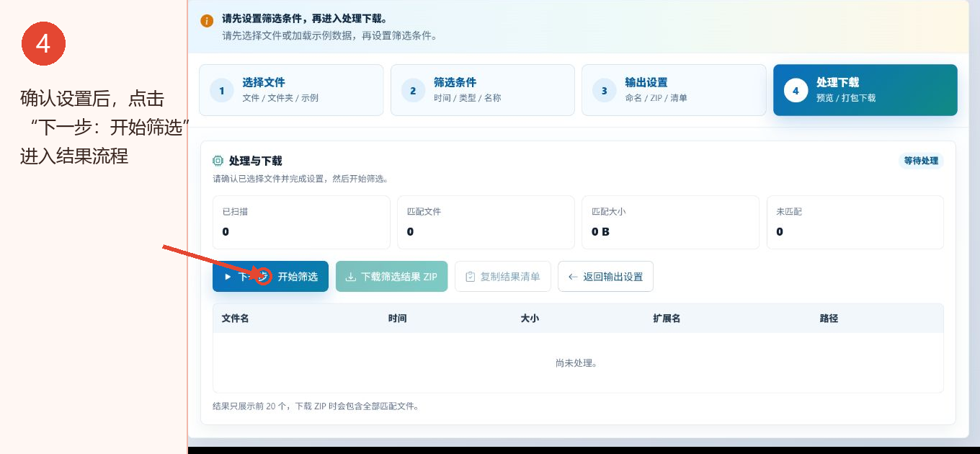This screenshot has width=980, height=454.
Task: Click the 时间 column header
Action: click(397, 318)
